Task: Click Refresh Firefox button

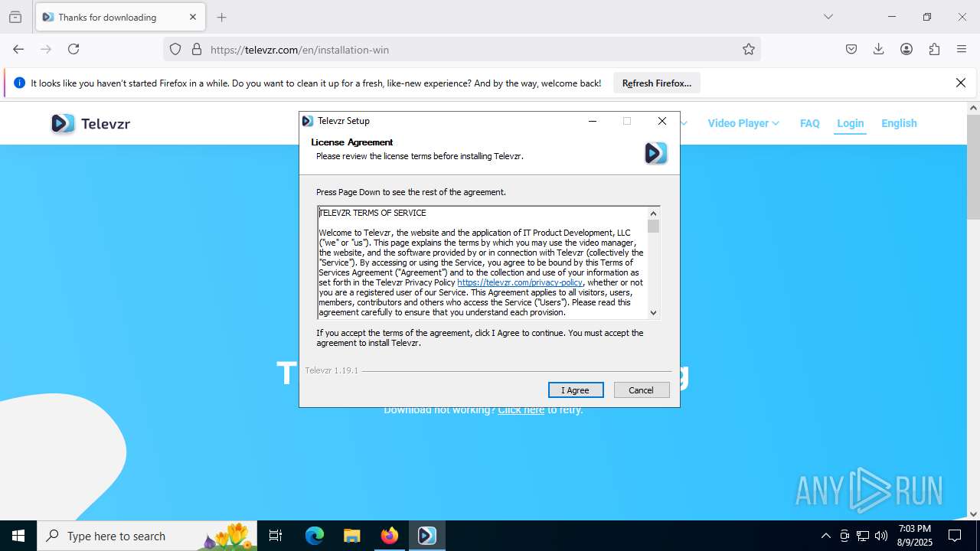Action: coord(657,83)
